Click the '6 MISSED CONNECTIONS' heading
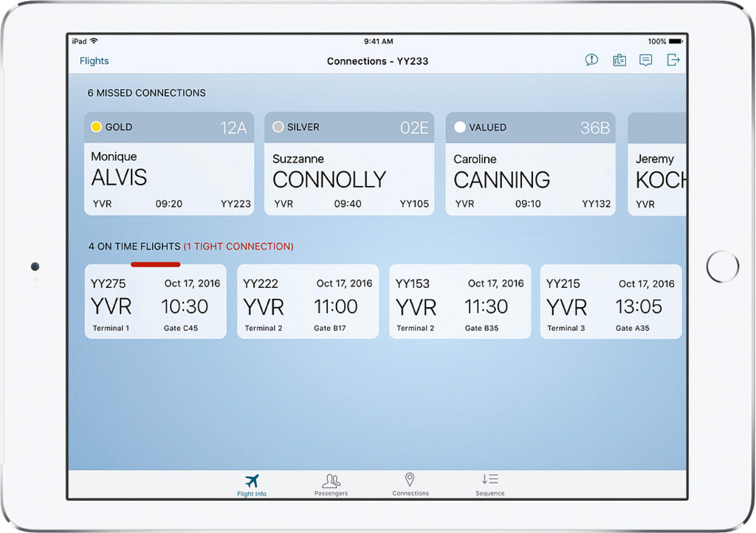 coord(146,93)
